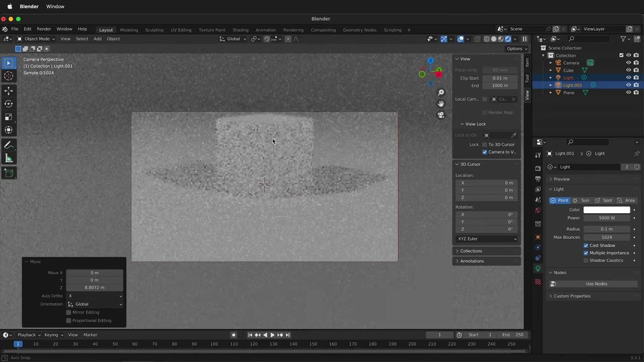Set light type to Sun
The width and height of the screenshot is (644, 362).
pyautogui.click(x=581, y=200)
